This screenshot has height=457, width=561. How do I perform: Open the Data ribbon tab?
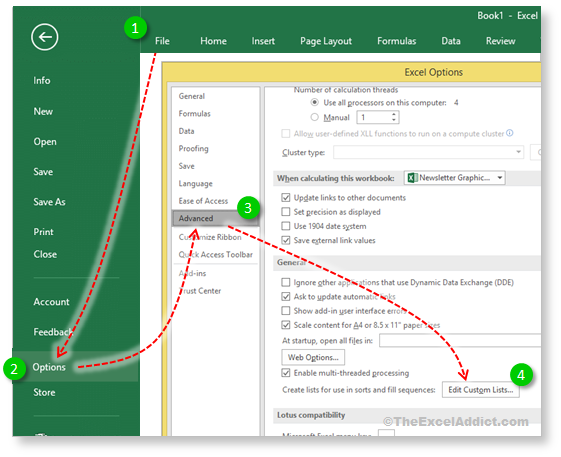451,41
